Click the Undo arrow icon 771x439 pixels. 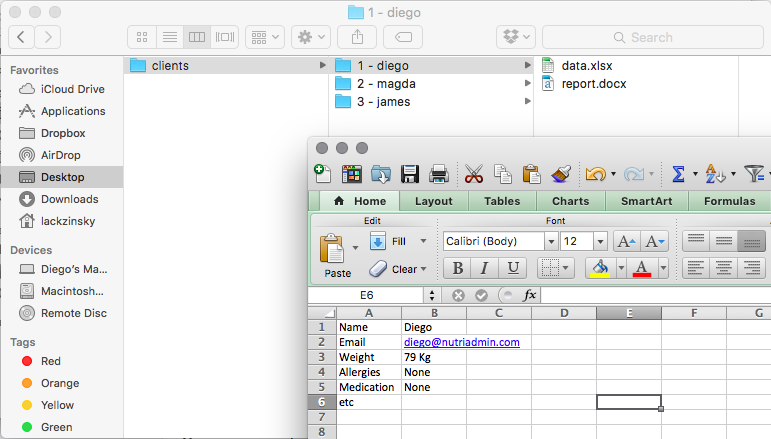pyautogui.click(x=595, y=174)
